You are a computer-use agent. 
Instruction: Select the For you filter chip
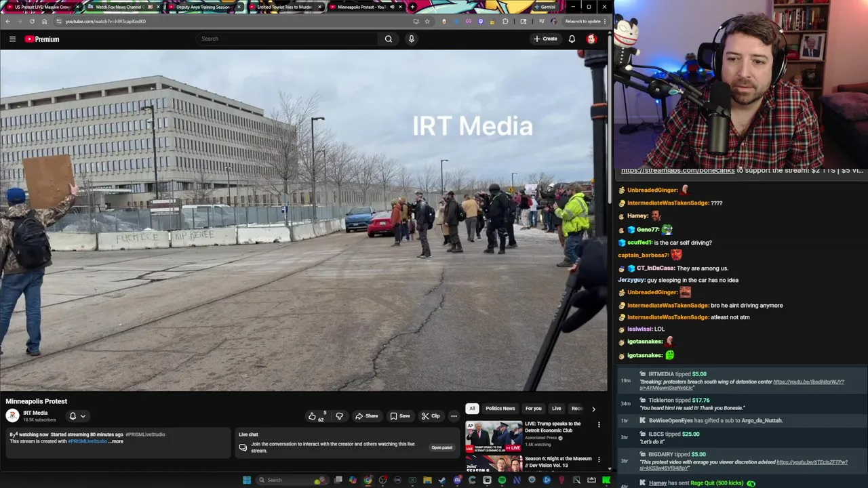534,409
